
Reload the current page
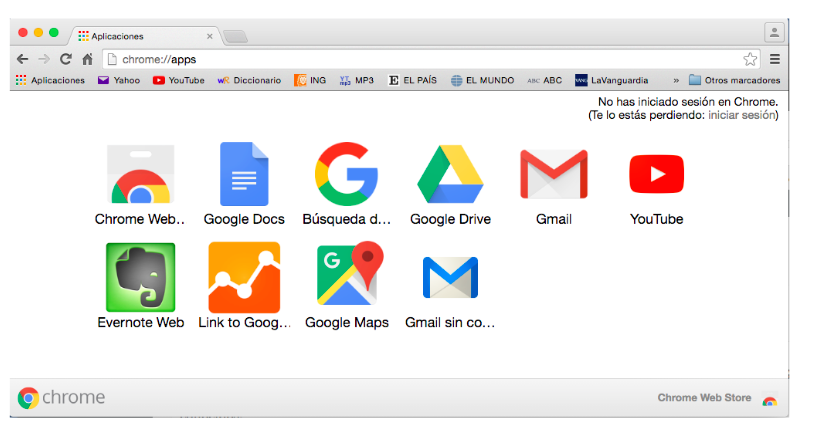[66, 59]
